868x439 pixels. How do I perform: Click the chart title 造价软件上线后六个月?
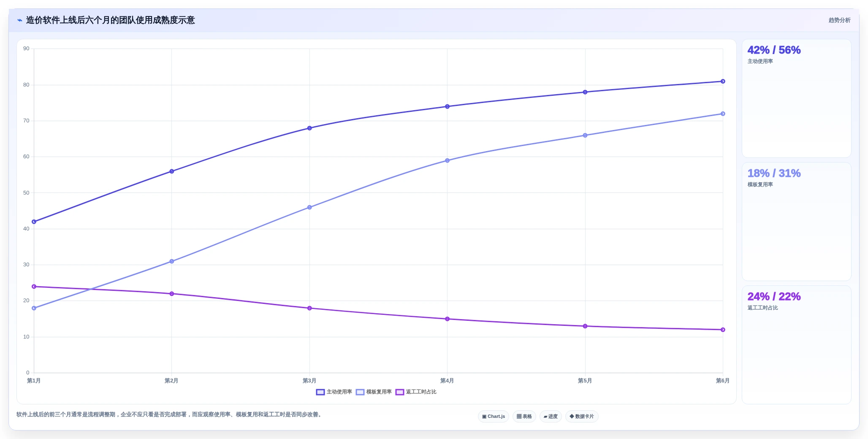pos(110,20)
